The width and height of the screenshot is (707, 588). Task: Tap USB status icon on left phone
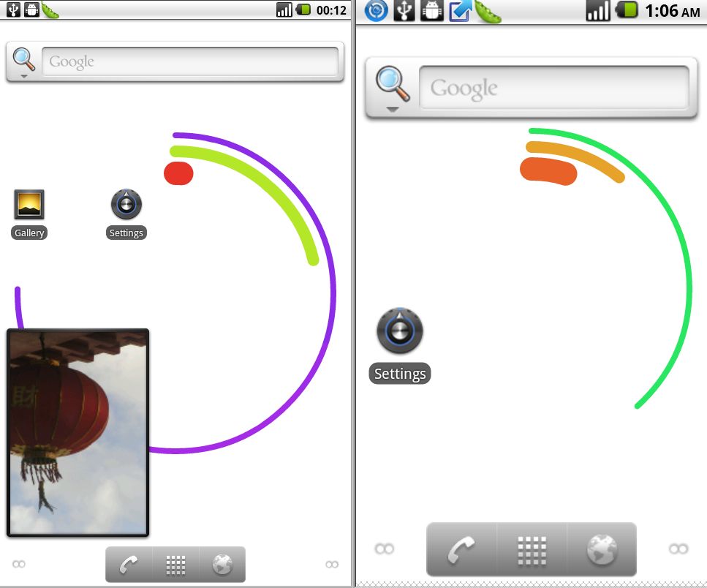click(x=14, y=10)
